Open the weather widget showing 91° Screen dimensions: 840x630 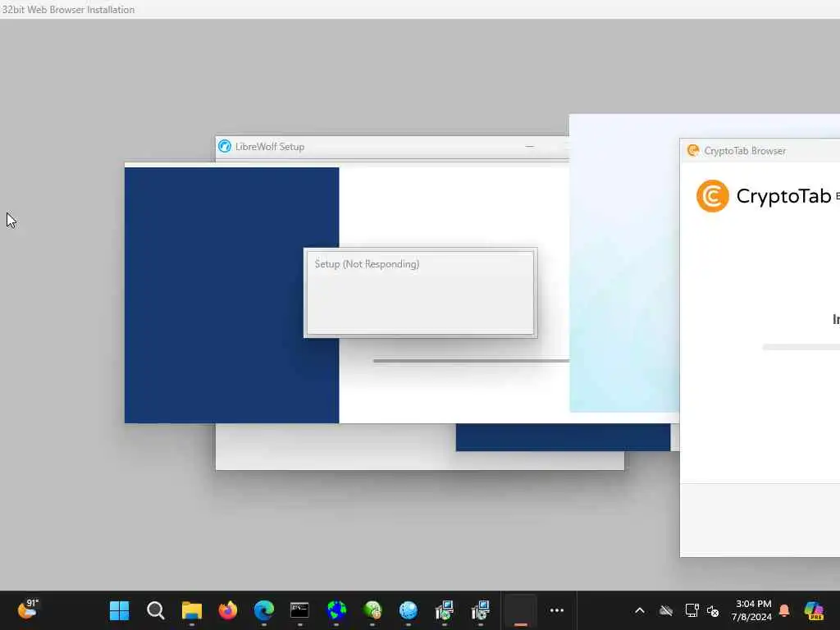coord(28,609)
